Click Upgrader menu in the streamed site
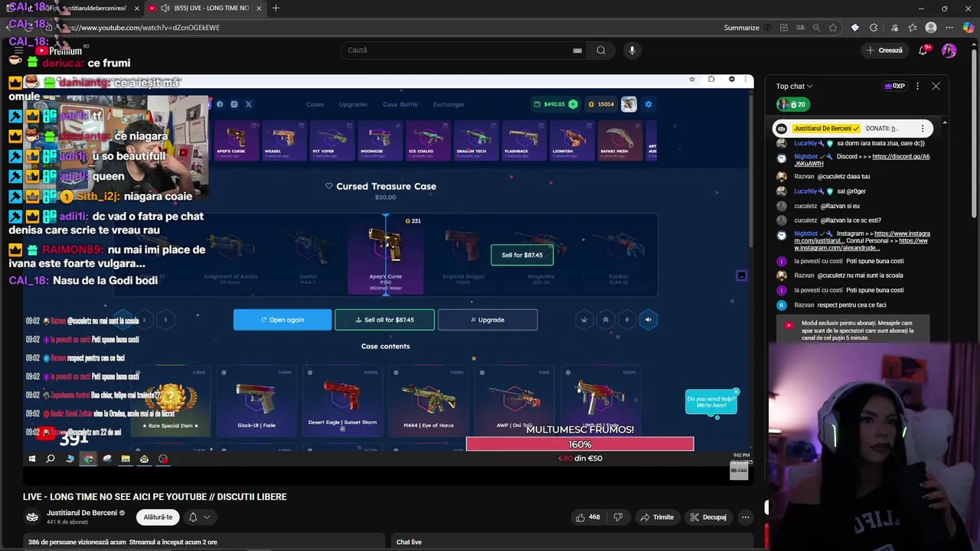Viewport: 980px width, 551px height. pos(353,104)
